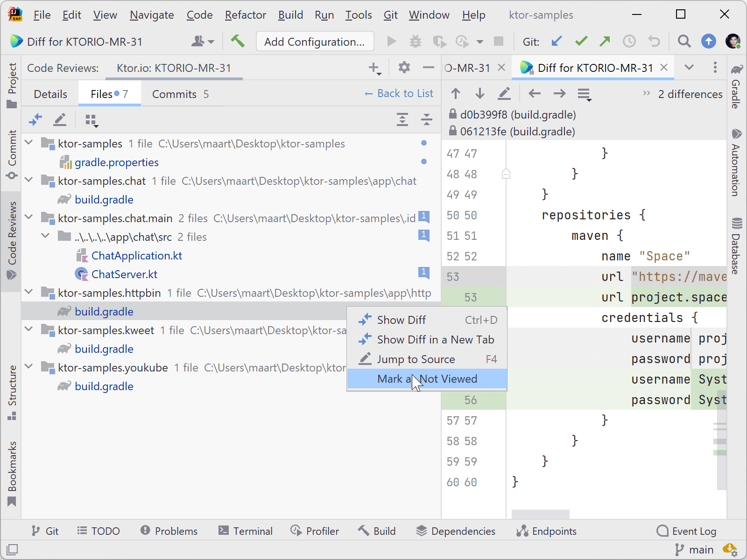This screenshot has height=560, width=747.
Task: Click the Git commit checkmark icon
Action: pyautogui.click(x=581, y=42)
